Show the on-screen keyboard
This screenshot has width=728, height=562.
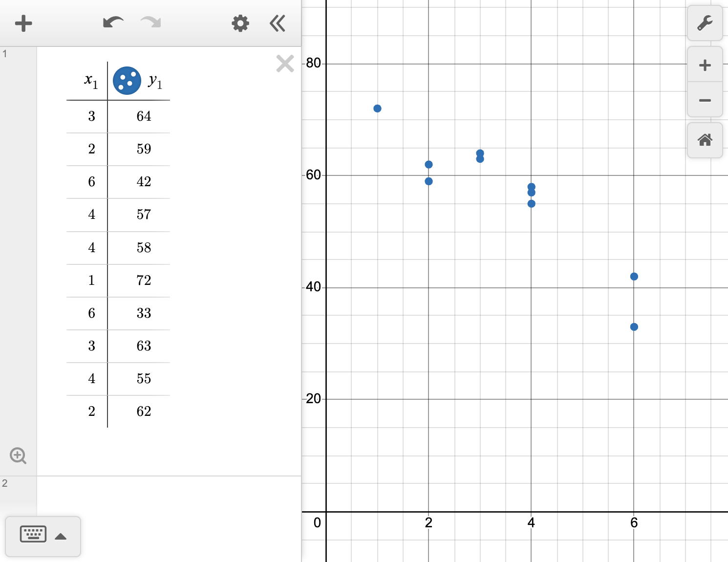[x=33, y=534]
